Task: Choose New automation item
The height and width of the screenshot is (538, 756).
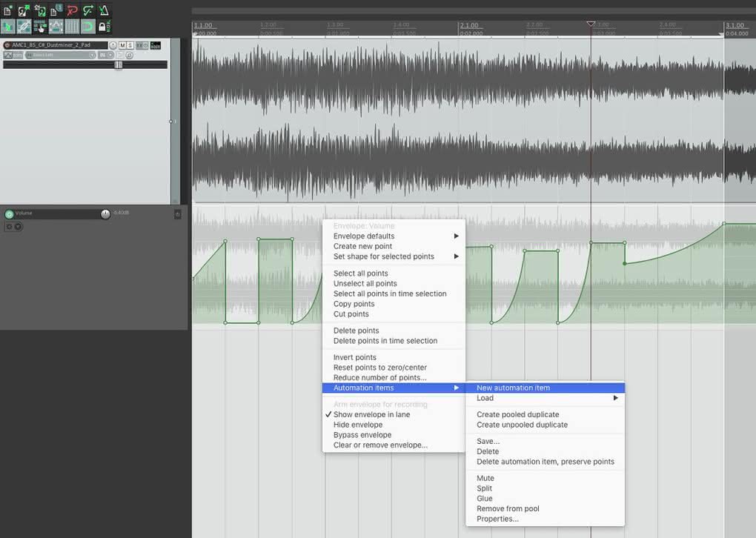Action: pyautogui.click(x=546, y=388)
